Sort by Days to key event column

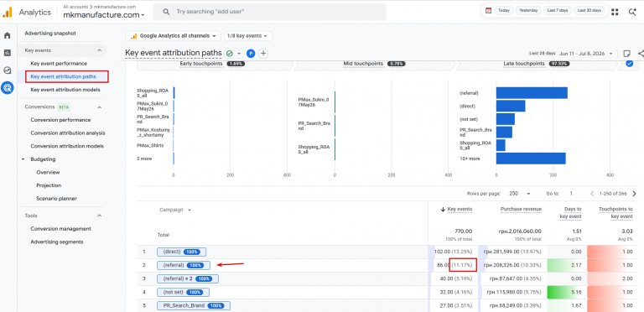pos(570,213)
